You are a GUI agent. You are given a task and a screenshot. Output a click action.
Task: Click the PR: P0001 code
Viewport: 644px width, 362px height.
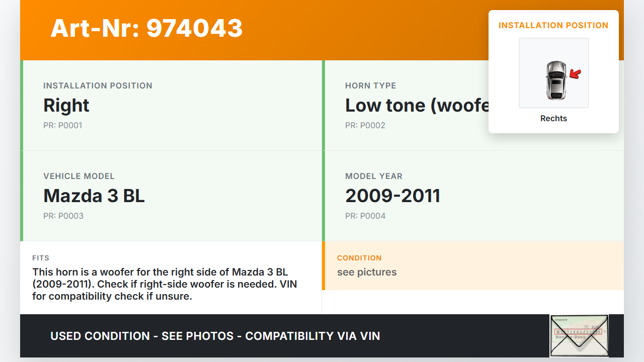[62, 126]
